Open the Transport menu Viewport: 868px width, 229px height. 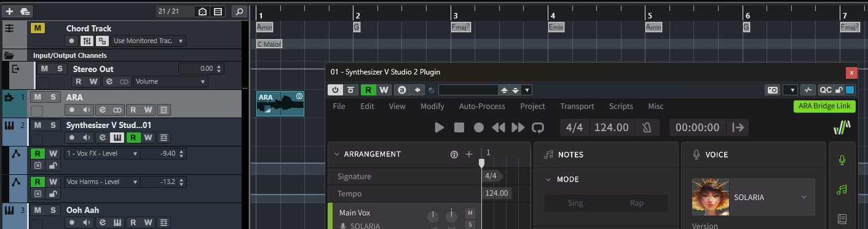(577, 106)
